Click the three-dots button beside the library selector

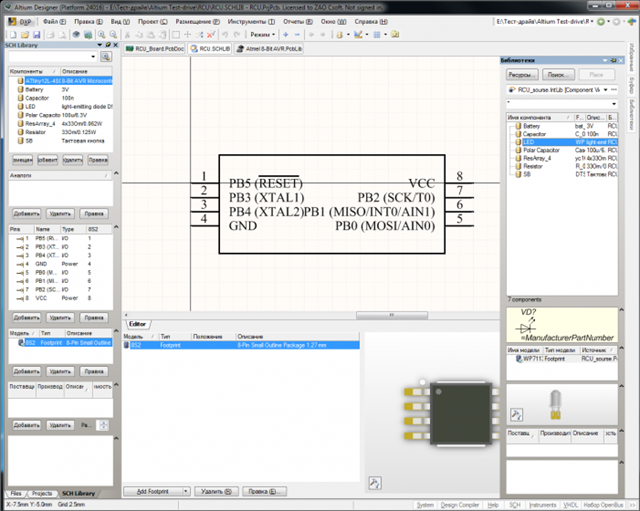tap(614, 90)
